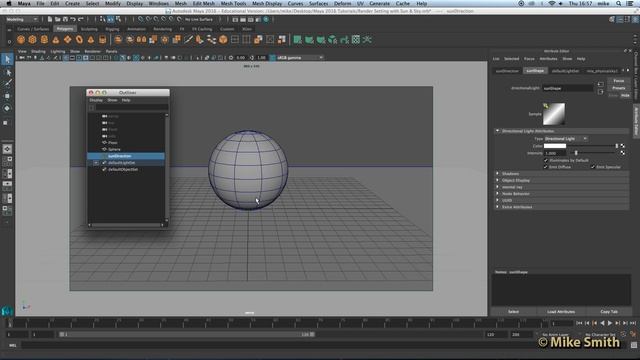Select the Lasso tool in toolbox
Image resolution: width=640 pixels, height=360 pixels.
click(7, 73)
